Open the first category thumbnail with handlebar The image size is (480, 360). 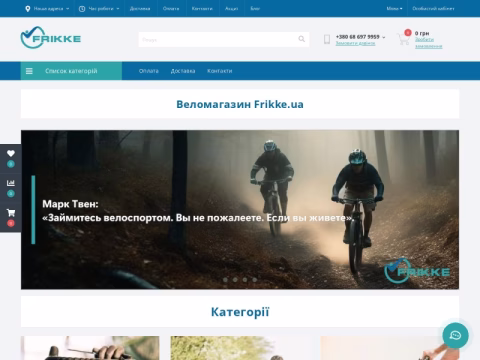point(90,348)
